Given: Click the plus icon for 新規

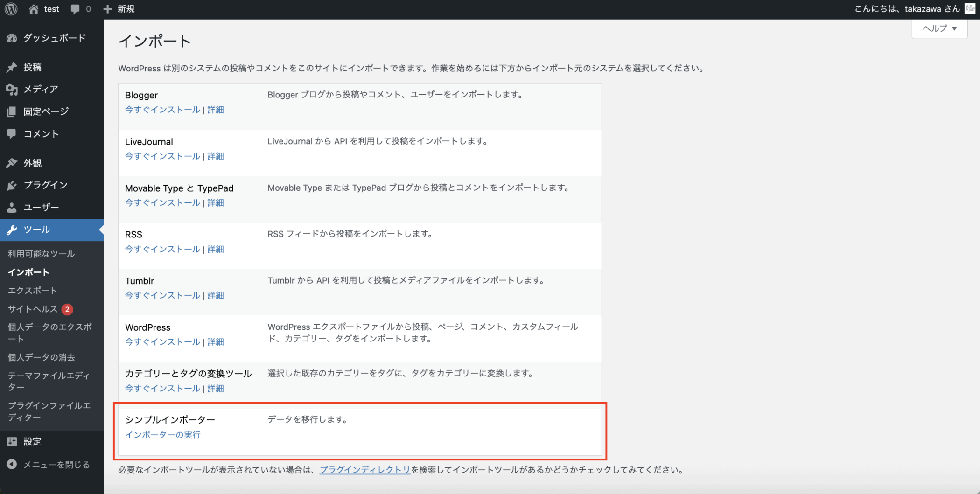Looking at the screenshot, I should (x=108, y=9).
